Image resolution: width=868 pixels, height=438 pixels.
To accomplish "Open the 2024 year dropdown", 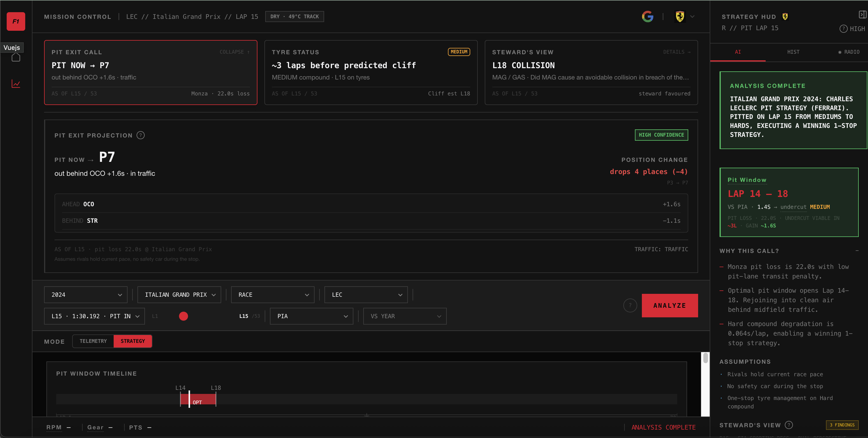I will (x=86, y=295).
